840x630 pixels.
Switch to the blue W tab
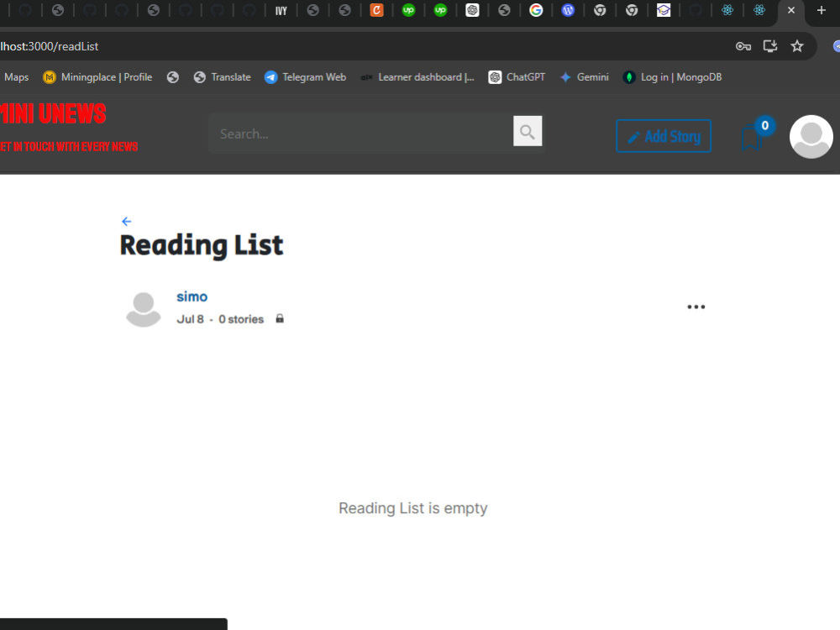[568, 10]
